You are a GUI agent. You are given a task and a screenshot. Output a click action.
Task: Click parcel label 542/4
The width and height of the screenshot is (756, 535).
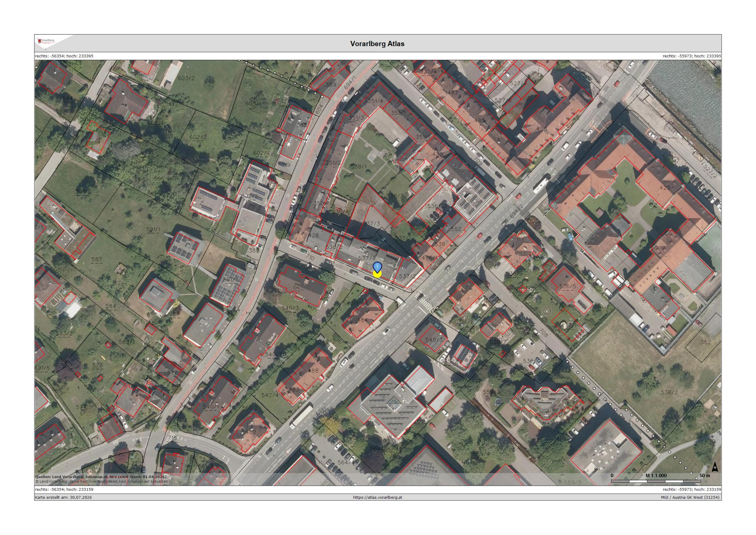point(270,395)
